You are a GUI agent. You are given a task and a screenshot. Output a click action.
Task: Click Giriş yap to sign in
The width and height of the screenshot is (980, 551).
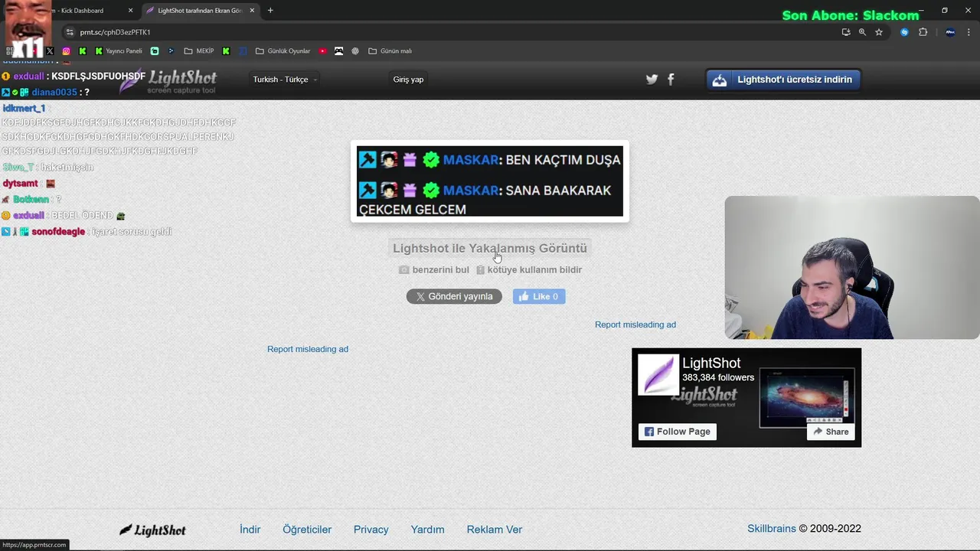pos(408,80)
